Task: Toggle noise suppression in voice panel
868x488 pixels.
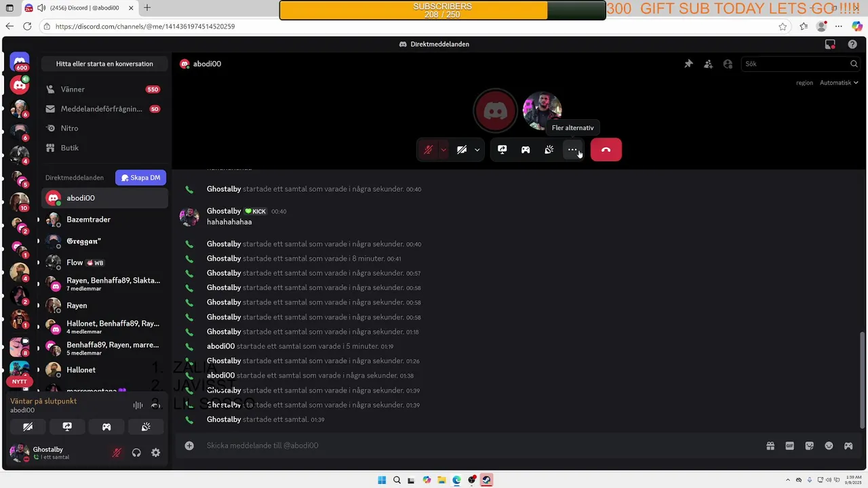Action: (x=138, y=405)
